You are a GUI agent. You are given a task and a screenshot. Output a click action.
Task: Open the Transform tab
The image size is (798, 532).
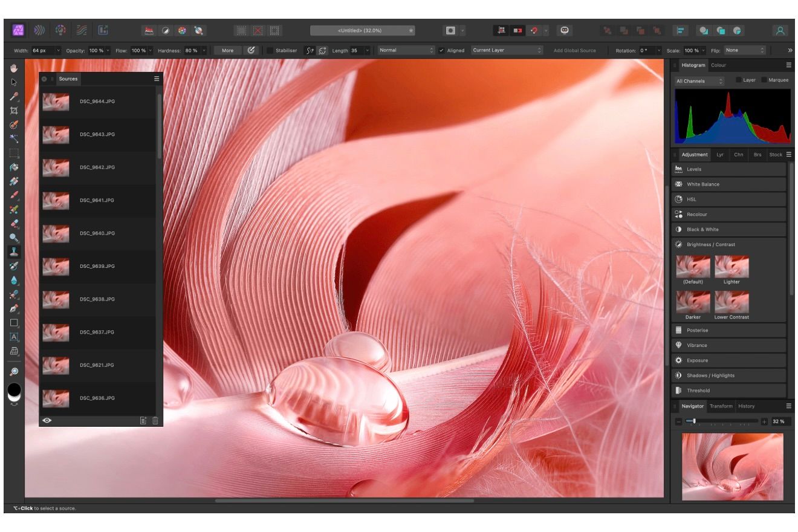[x=721, y=406]
